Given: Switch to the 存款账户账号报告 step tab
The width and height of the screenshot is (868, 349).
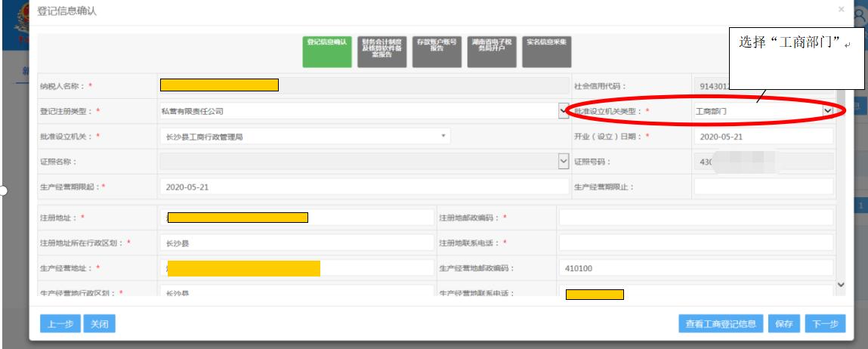Looking at the screenshot, I should tap(437, 52).
